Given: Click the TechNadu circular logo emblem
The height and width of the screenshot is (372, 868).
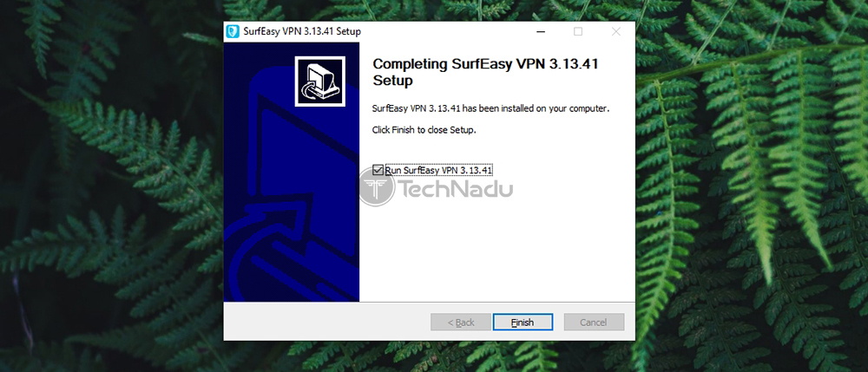Looking at the screenshot, I should pyautogui.click(x=377, y=188).
